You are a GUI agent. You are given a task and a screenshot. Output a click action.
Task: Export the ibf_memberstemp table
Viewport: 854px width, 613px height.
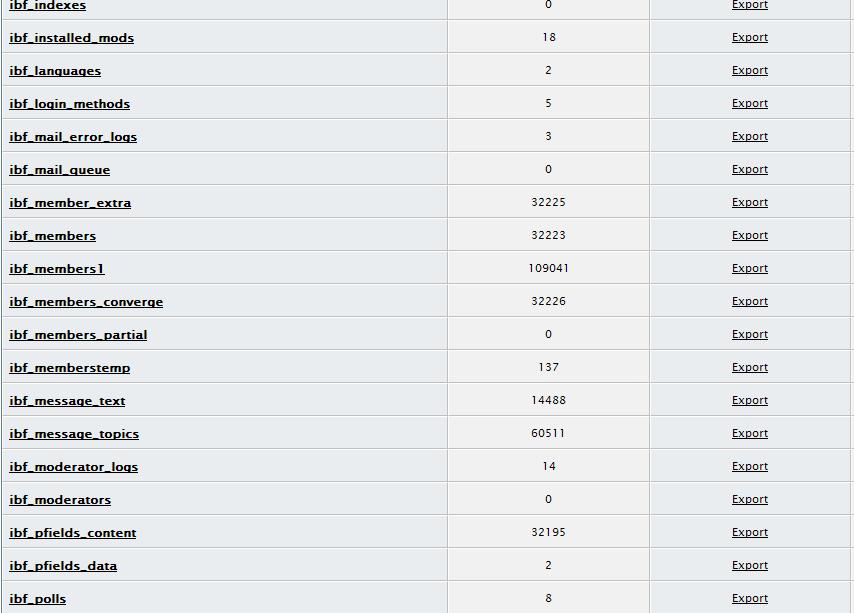(x=749, y=367)
